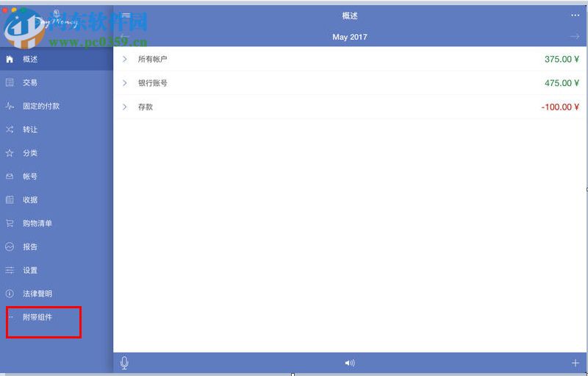Open the 设置 settings label
The image size is (588, 376).
30,270
